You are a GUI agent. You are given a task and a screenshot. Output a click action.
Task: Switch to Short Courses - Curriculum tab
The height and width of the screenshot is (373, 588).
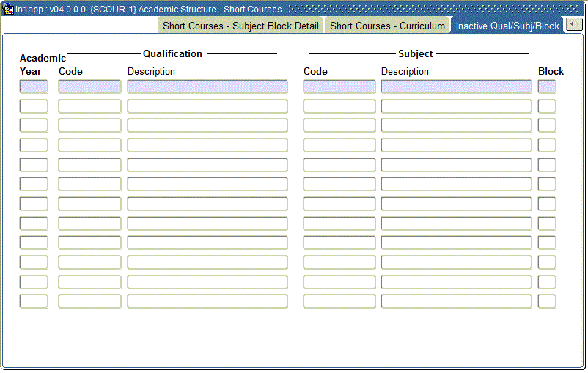(387, 26)
